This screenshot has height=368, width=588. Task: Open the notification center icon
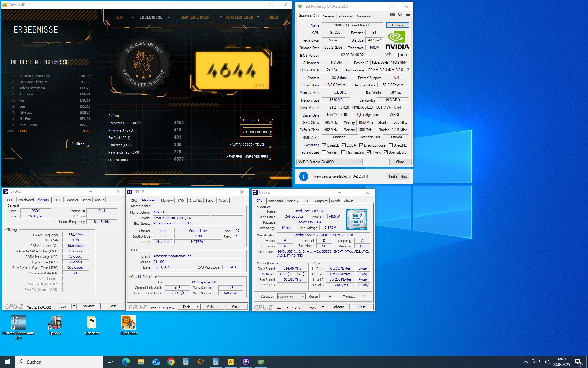(x=578, y=362)
